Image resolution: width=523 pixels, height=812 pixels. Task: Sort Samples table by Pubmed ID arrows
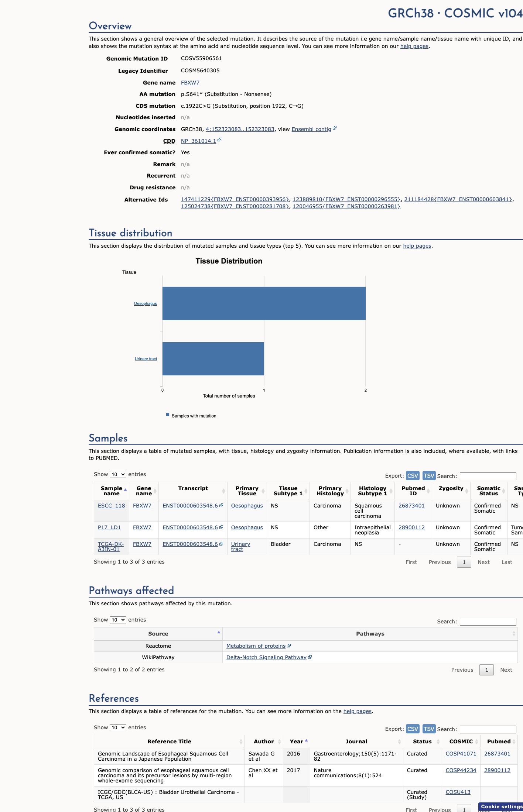(428, 491)
